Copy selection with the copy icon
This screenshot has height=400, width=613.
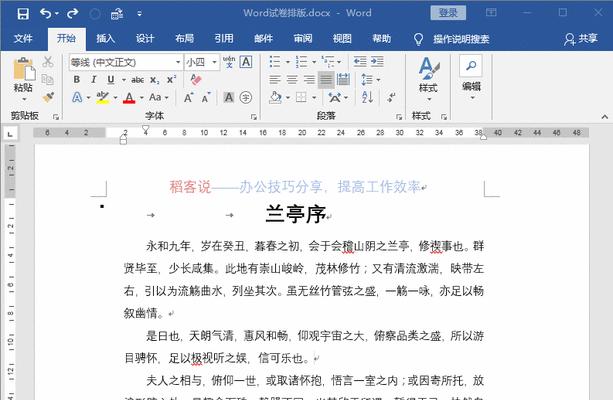[x=48, y=79]
